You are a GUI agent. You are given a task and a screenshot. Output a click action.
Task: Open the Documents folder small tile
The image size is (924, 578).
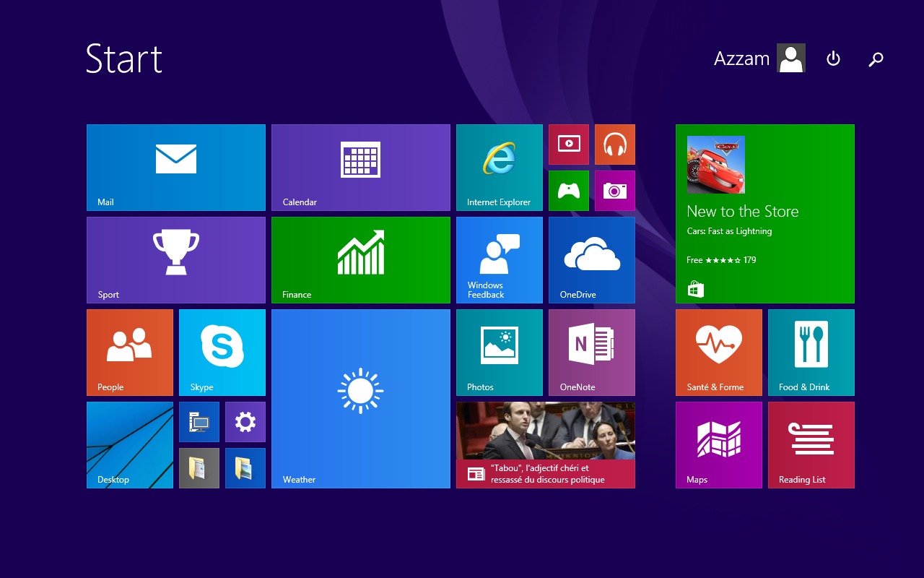pyautogui.click(x=199, y=468)
